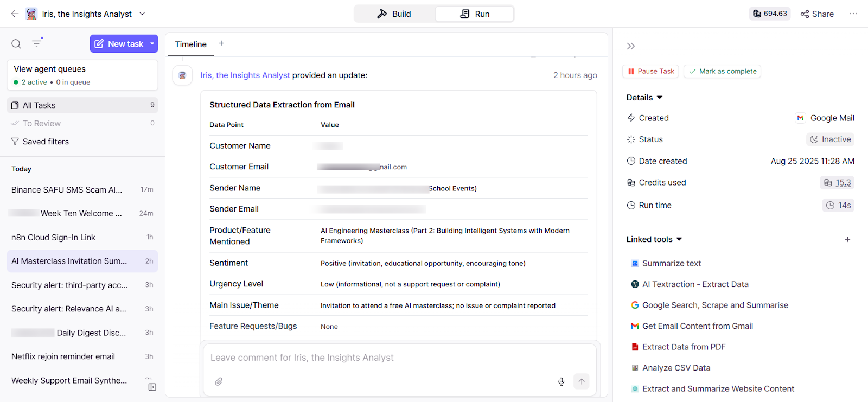
Task: Open View agent queues card
Action: (82, 75)
